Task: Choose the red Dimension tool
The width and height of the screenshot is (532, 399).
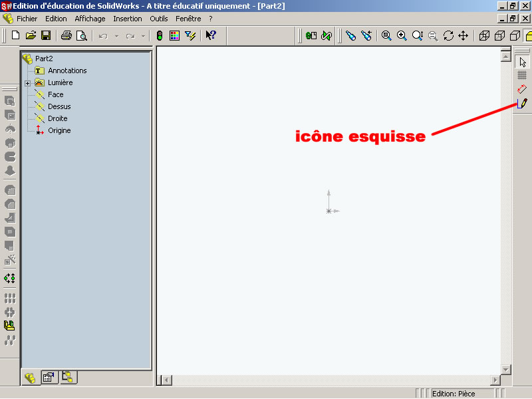Action: [x=522, y=89]
